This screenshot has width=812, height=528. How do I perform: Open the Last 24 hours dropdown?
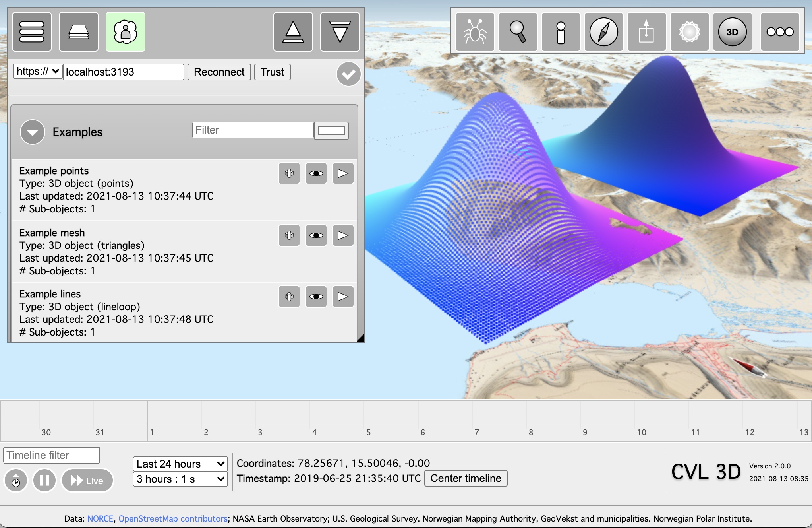180,464
